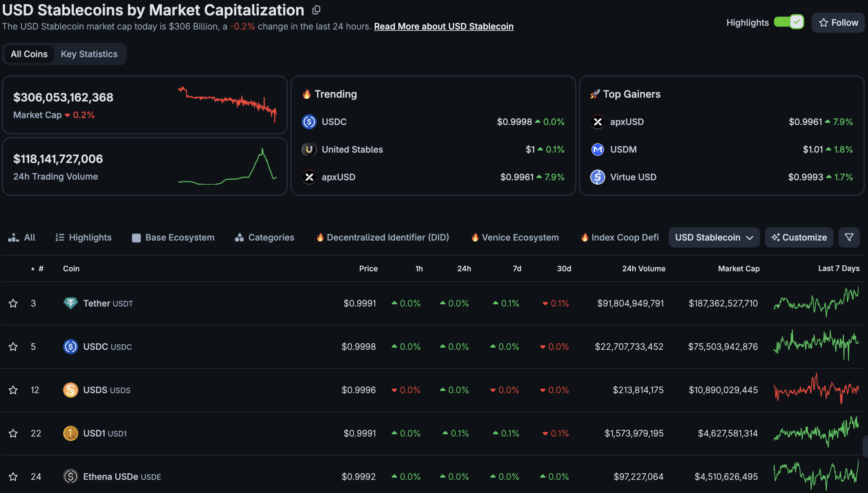Click the USDM icon in Top Gainers
This screenshot has height=493, width=868.
(x=598, y=149)
